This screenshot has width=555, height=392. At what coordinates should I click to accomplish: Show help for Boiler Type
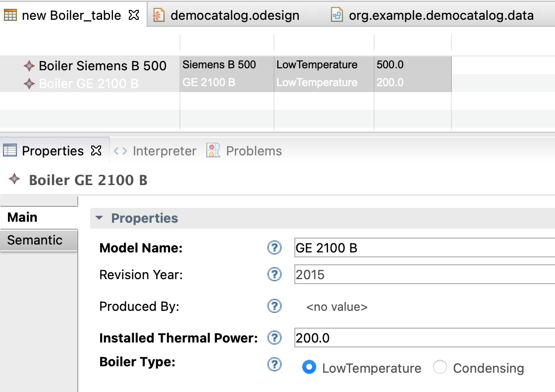pyautogui.click(x=275, y=364)
